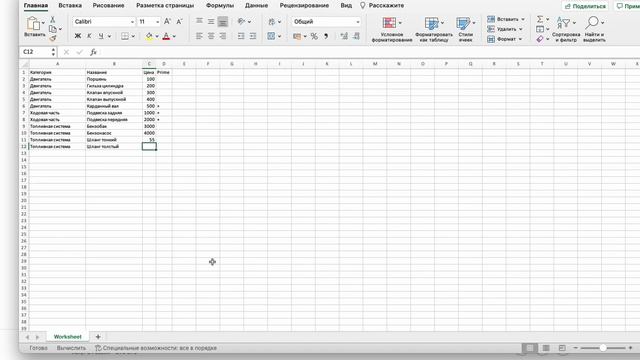Center text horizontally
This screenshot has height=360, width=640.
coord(211,36)
